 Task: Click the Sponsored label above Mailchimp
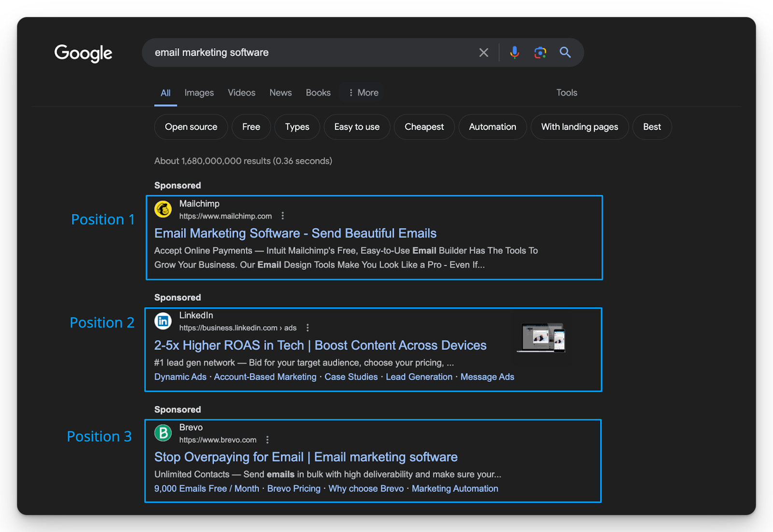coord(178,186)
